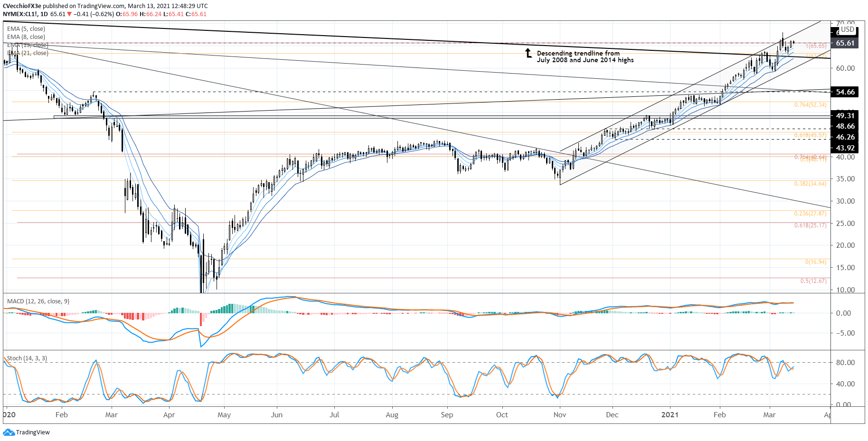The width and height of the screenshot is (868, 441).
Task: Open the USD currency label on price axis
Action: tap(848, 29)
